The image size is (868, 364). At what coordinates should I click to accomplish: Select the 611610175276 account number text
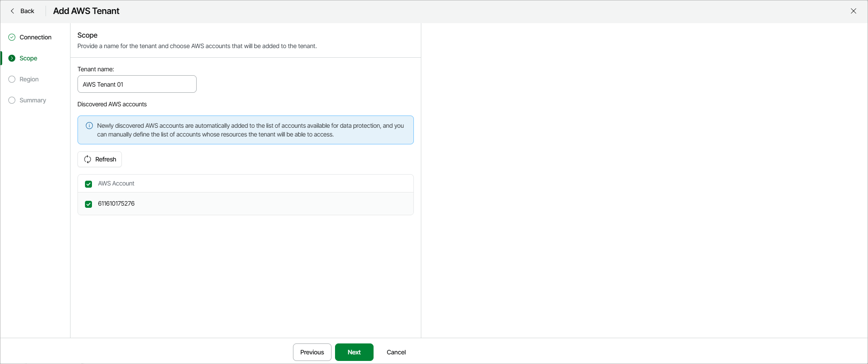pos(116,203)
